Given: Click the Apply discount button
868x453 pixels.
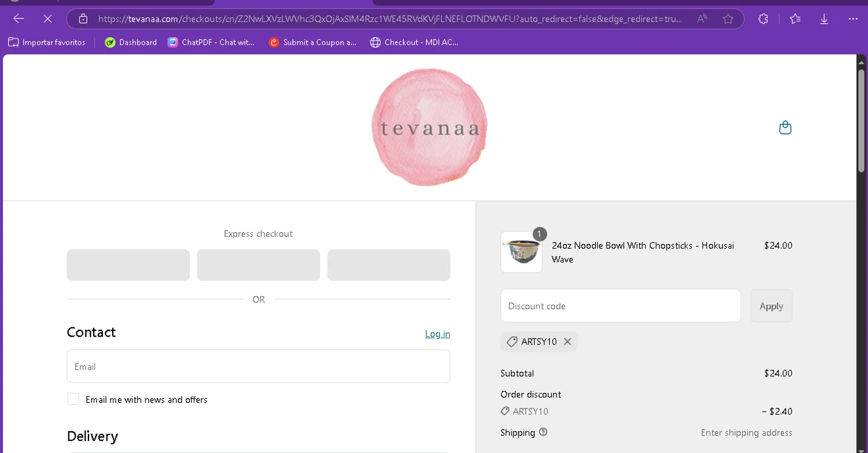Looking at the screenshot, I should (x=771, y=306).
